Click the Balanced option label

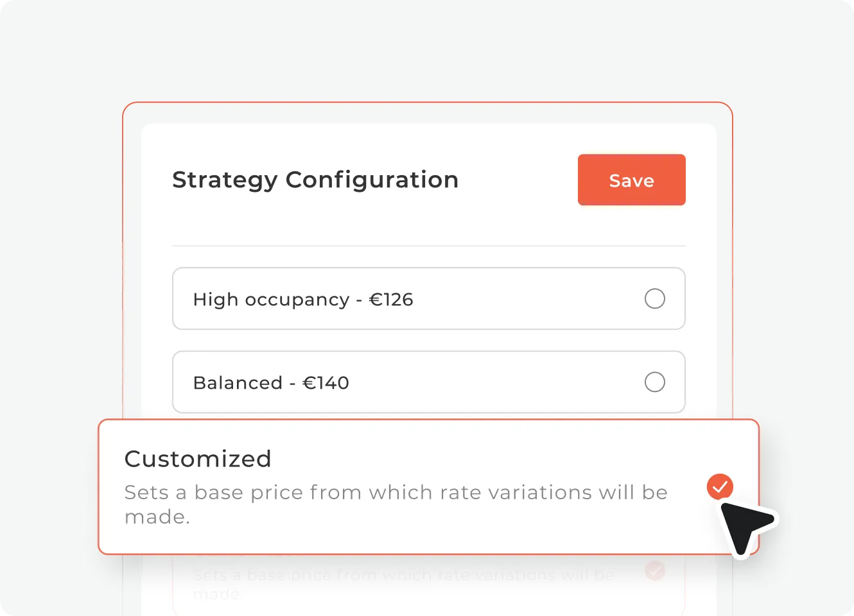point(238,383)
